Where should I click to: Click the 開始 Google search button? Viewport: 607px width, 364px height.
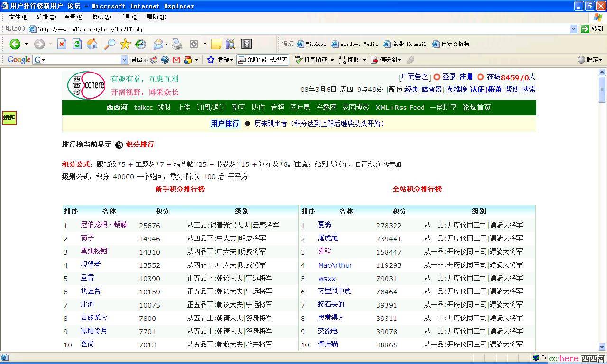click(136, 60)
